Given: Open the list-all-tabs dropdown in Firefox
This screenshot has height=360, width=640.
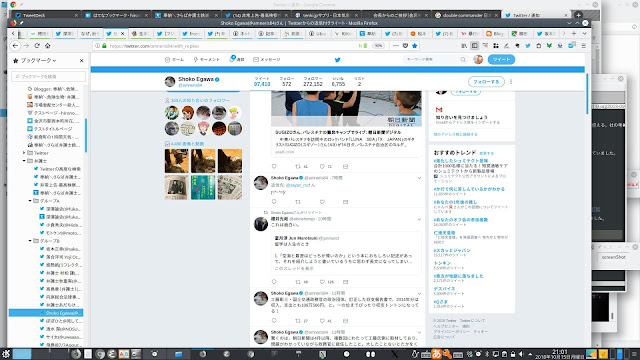Looking at the screenshot, I should click(x=584, y=33).
